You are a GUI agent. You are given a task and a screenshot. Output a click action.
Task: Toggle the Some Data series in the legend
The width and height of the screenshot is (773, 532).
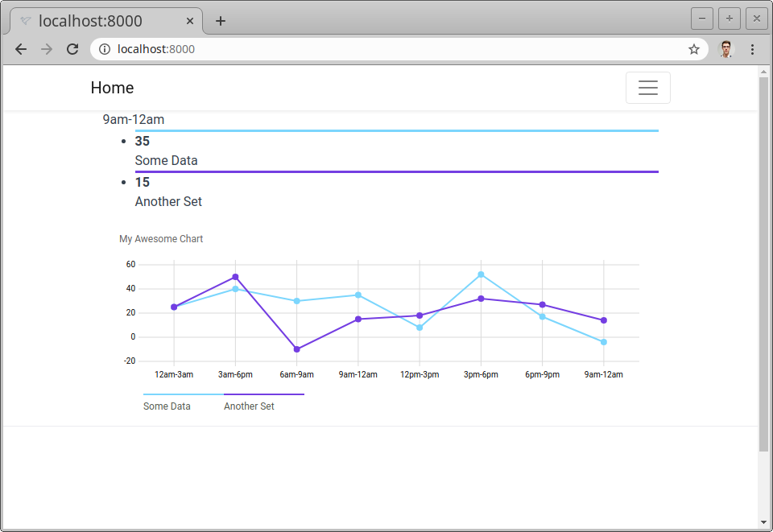click(167, 406)
